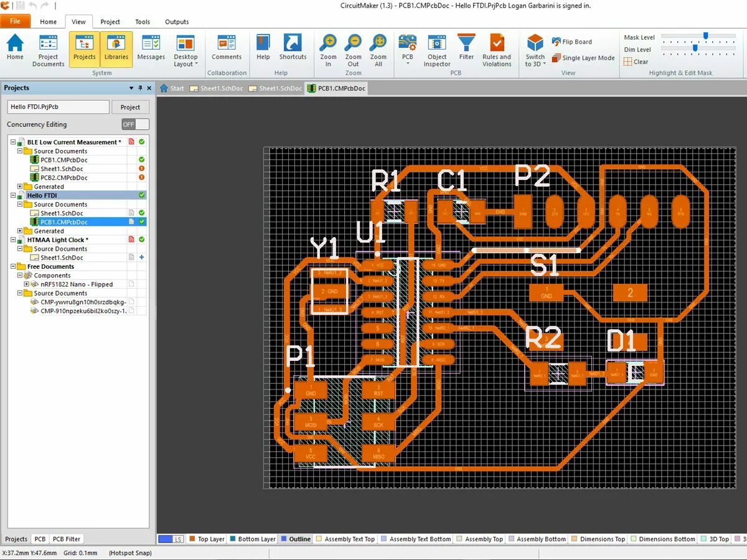Click the Project button in Projects panel
This screenshot has height=560, width=747.
click(x=130, y=107)
